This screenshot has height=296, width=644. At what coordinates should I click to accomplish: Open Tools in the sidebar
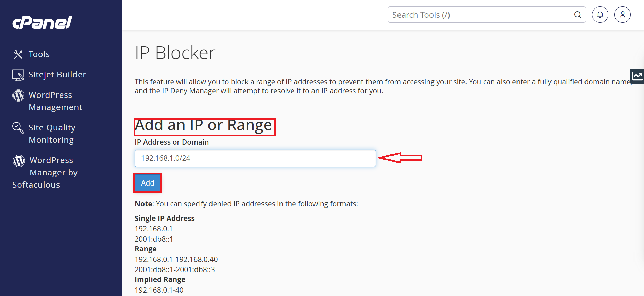click(x=39, y=54)
